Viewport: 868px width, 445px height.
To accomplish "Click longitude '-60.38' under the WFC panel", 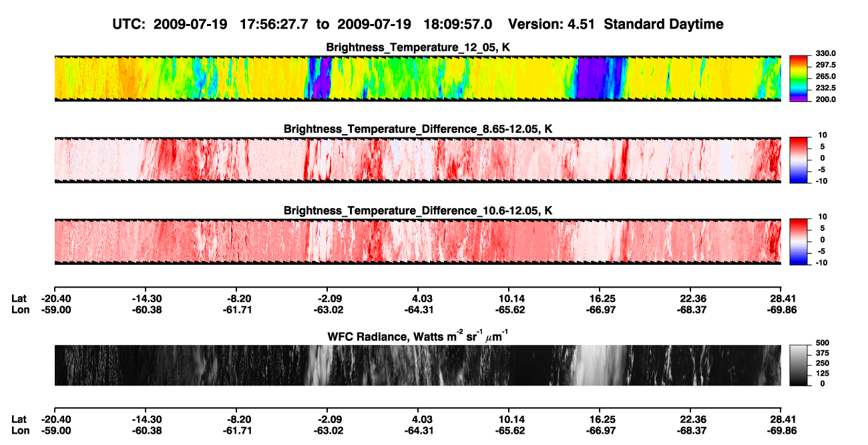I will point(148,431).
